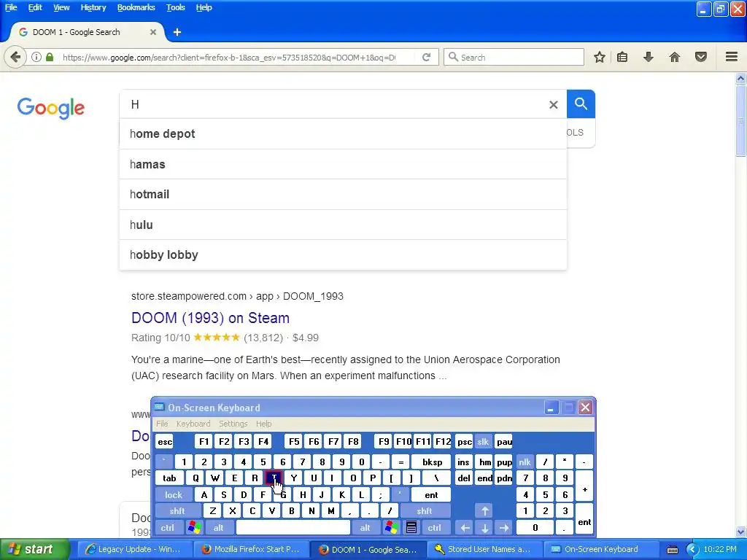
Task: Click the right arrow key on On-Screen Keyboard
Action: (x=504, y=527)
